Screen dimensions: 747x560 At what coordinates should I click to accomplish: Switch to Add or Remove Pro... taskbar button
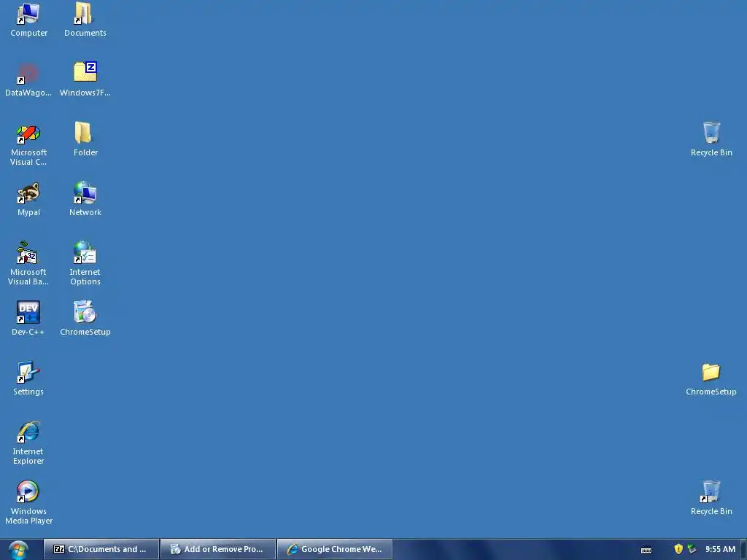pos(218,549)
